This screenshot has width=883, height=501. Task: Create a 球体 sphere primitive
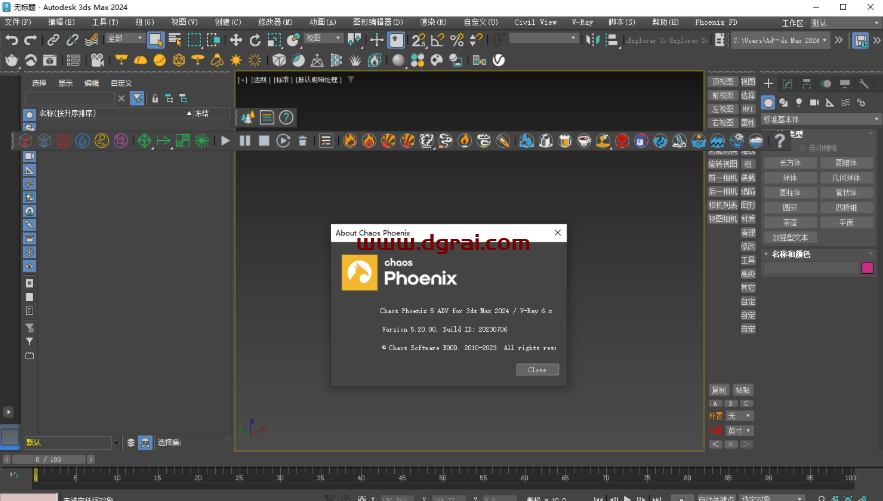coord(790,178)
